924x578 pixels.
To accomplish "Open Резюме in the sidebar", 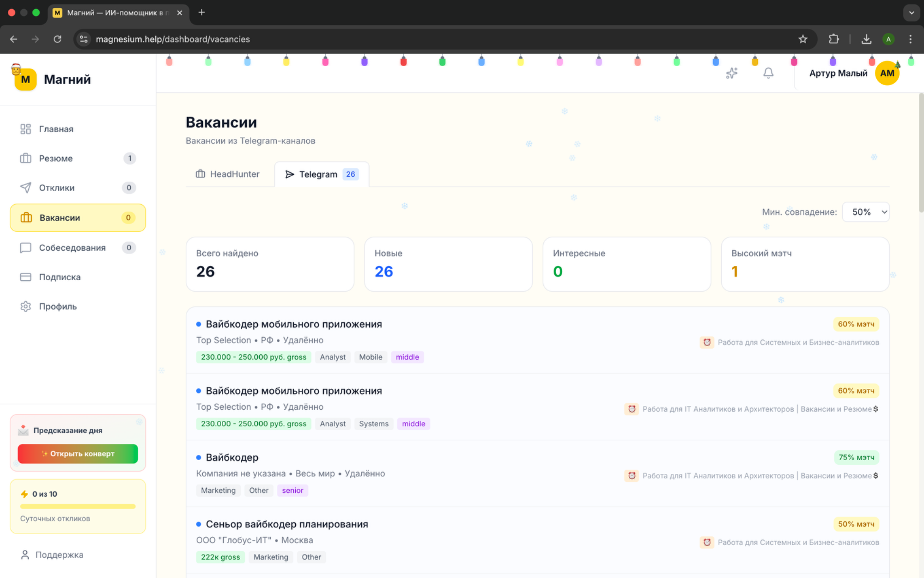I will pyautogui.click(x=56, y=159).
